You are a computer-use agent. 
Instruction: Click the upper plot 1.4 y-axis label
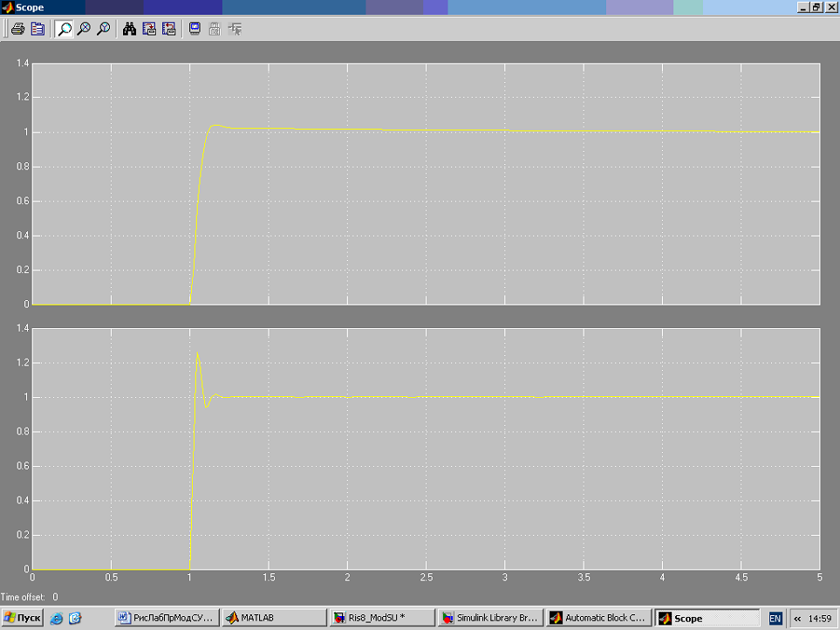(x=23, y=63)
